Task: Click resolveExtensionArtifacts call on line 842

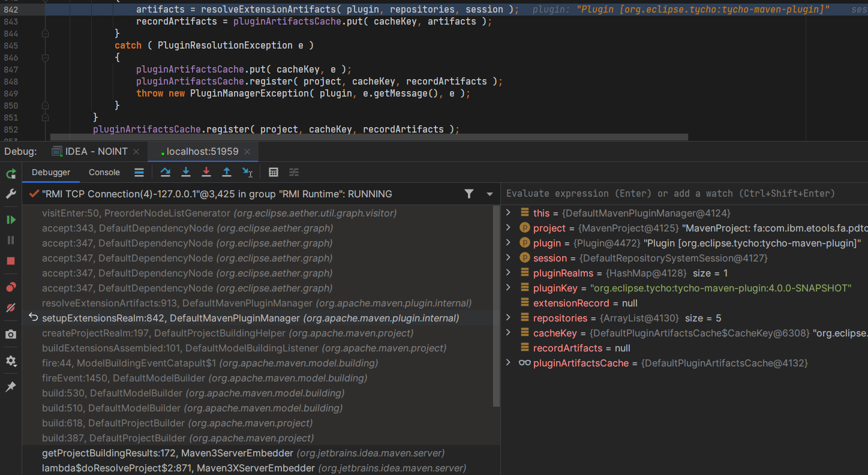Action: pos(260,10)
